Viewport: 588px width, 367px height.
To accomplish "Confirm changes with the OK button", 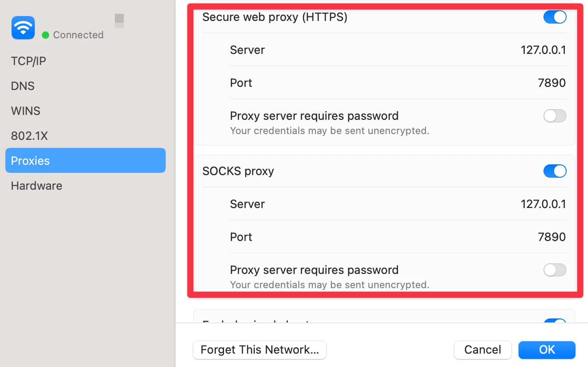I will pos(547,350).
